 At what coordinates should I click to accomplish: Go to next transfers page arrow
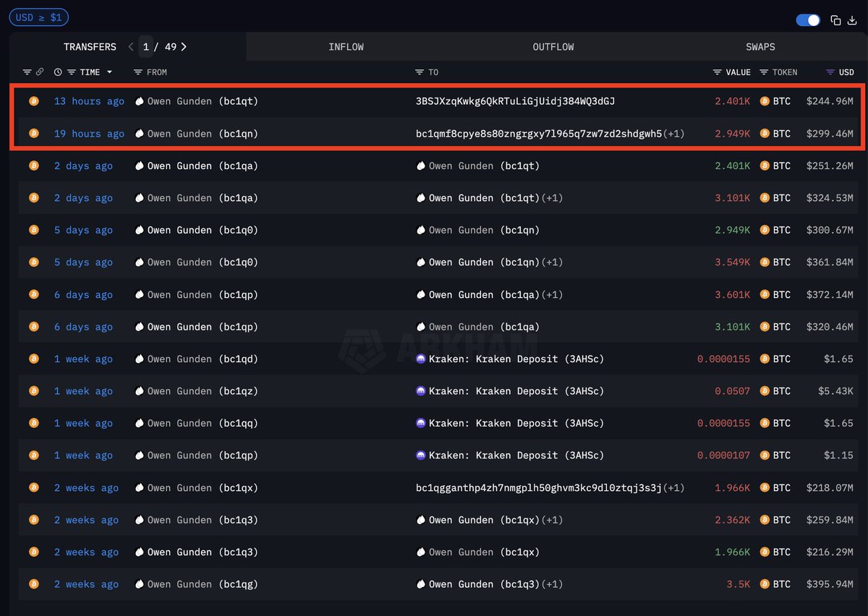point(184,47)
